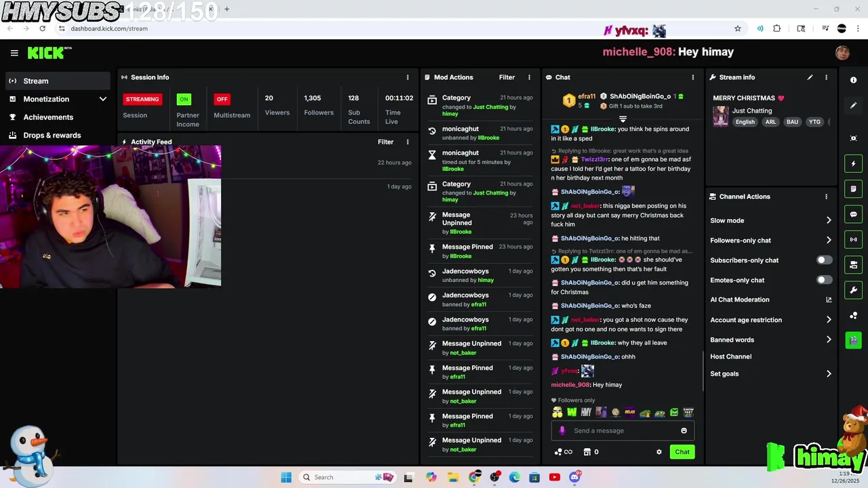Click the channel points icon below chat
Image resolution: width=868 pixels, height=488 pixels.
click(563, 452)
